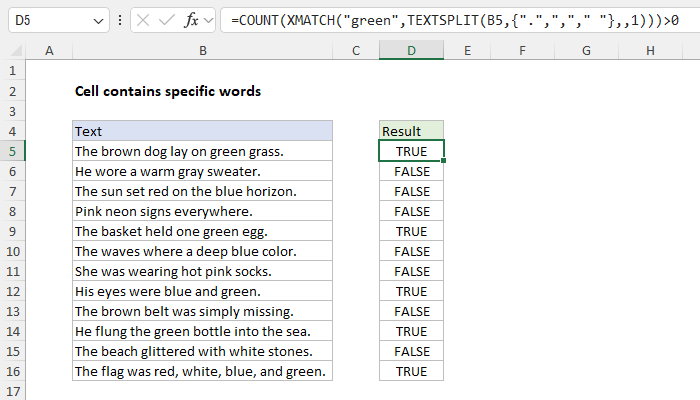The height and width of the screenshot is (400, 700).
Task: Select column H header
Action: (650, 50)
